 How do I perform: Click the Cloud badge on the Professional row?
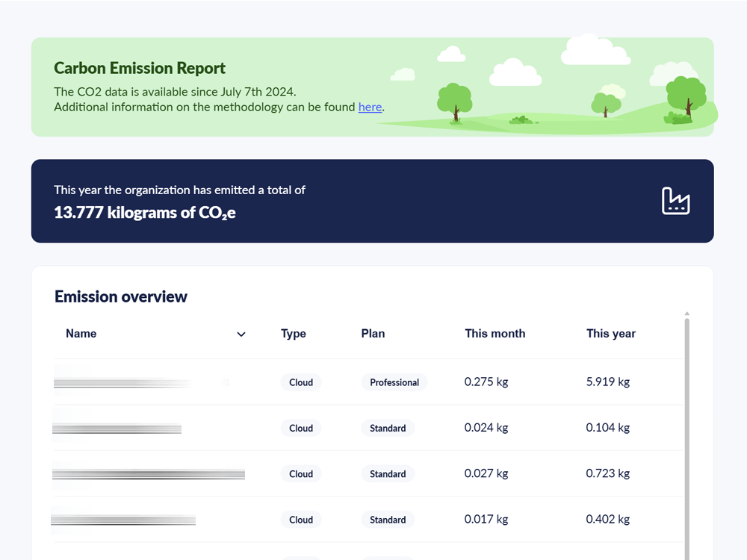pyautogui.click(x=301, y=382)
